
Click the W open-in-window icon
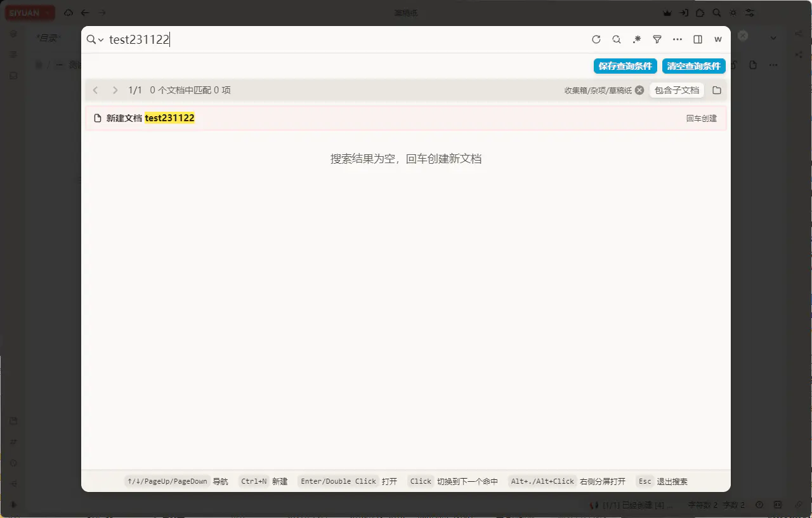[718, 39]
